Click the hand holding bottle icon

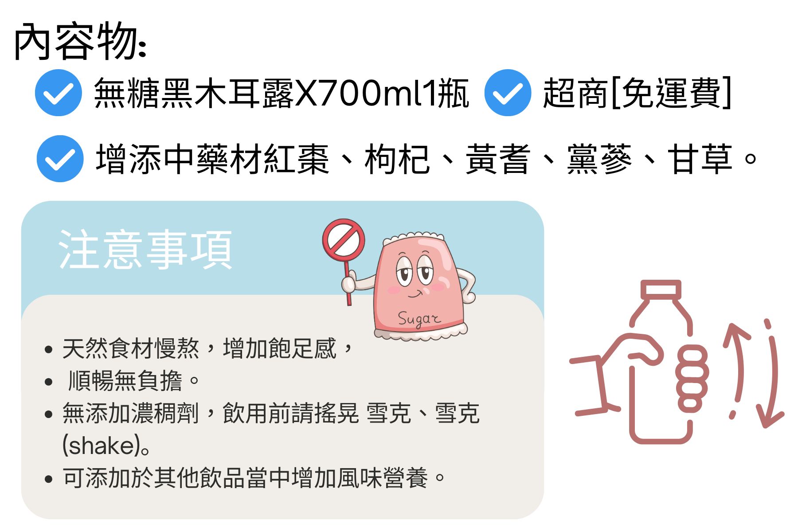[x=639, y=361]
